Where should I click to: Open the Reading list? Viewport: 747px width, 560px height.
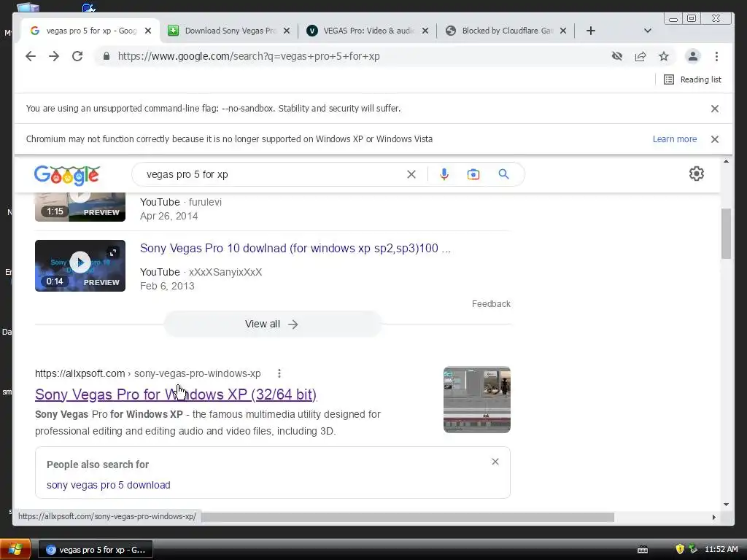point(692,79)
